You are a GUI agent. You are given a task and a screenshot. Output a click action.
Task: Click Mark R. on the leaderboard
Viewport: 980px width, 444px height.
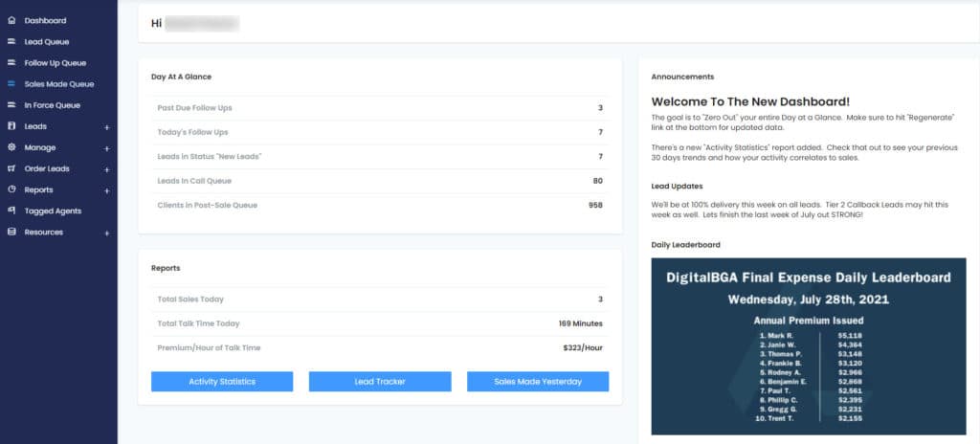(x=777, y=336)
